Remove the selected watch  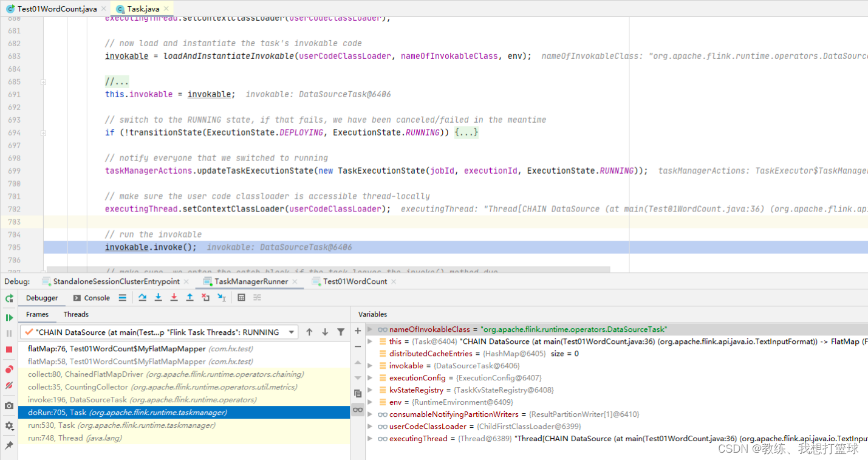(358, 346)
